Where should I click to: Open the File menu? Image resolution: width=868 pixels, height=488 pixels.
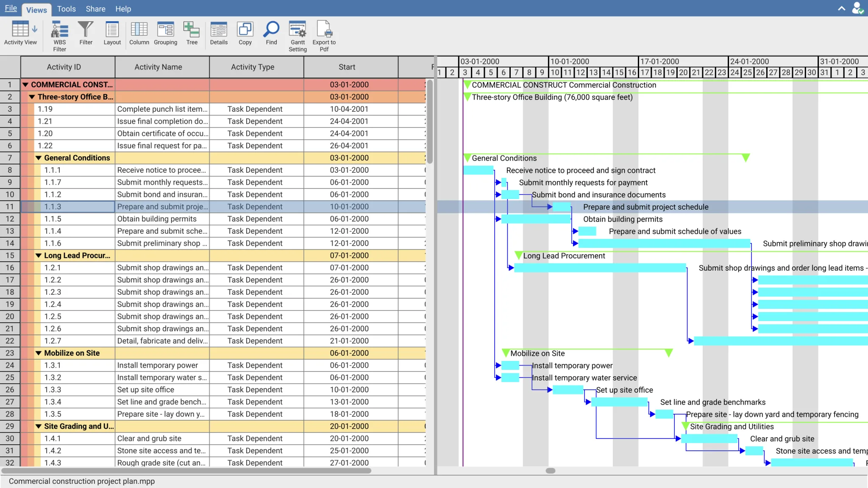[11, 8]
